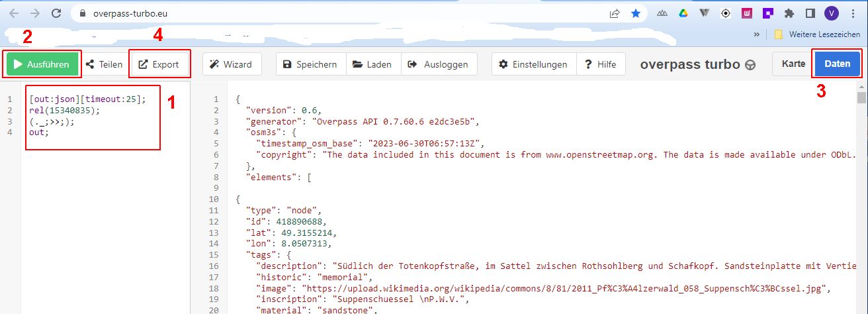The height and width of the screenshot is (314, 868).
Task: Click the steering wheel icon beside overpass turbo
Action: tap(750, 65)
